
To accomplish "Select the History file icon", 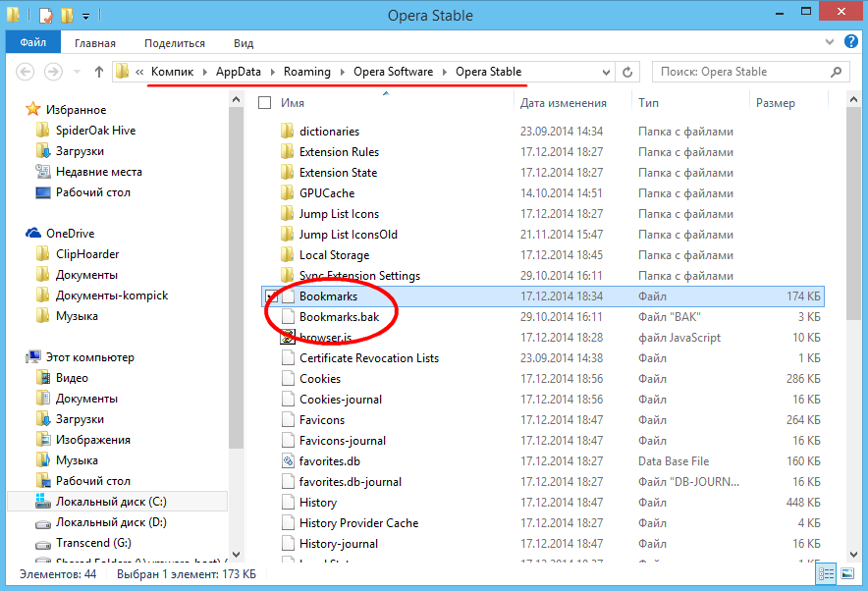I will coord(288,503).
